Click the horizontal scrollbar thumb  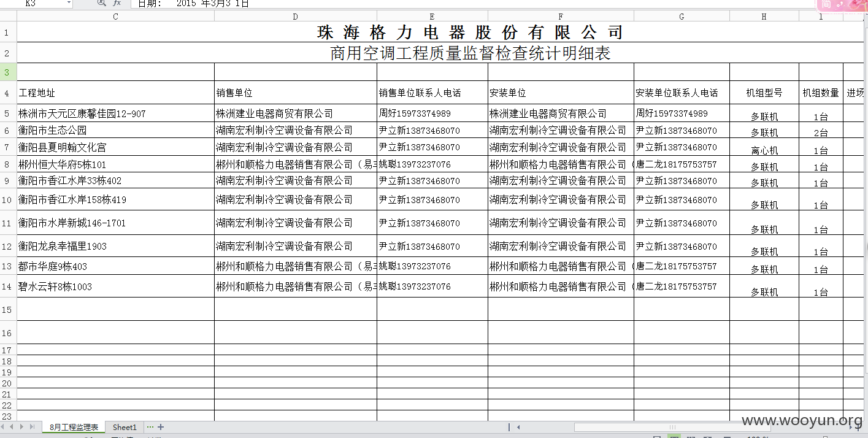coord(672,427)
